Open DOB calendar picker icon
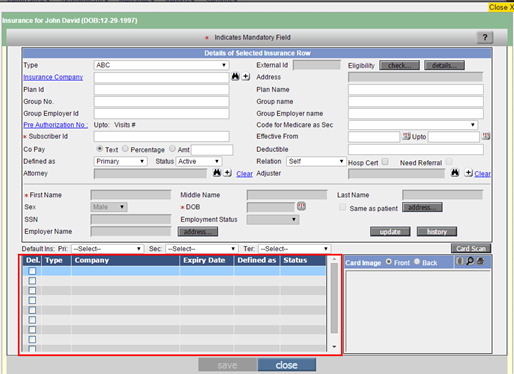This screenshot has width=514, height=374. (x=301, y=206)
